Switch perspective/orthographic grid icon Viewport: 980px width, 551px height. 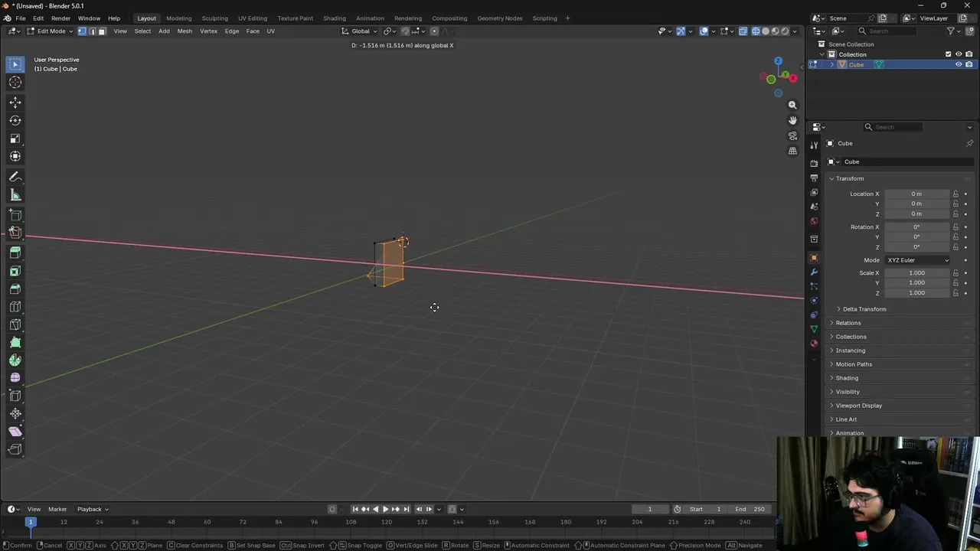coord(792,151)
